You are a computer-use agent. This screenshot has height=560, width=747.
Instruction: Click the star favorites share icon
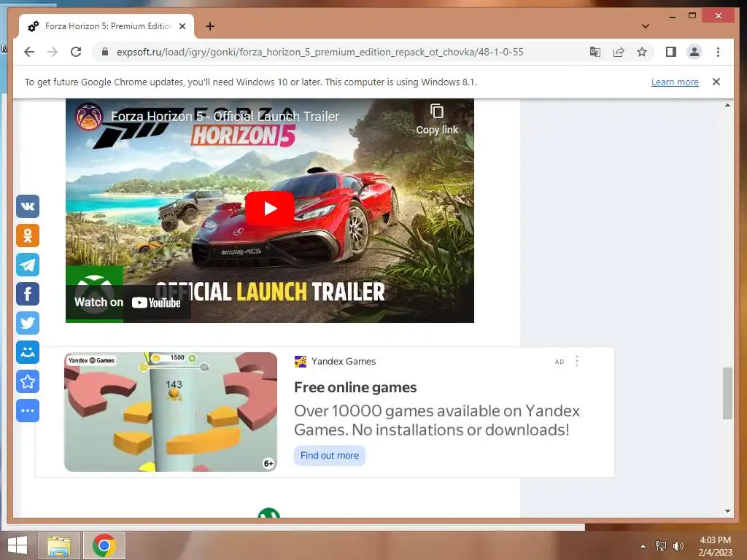click(x=28, y=381)
